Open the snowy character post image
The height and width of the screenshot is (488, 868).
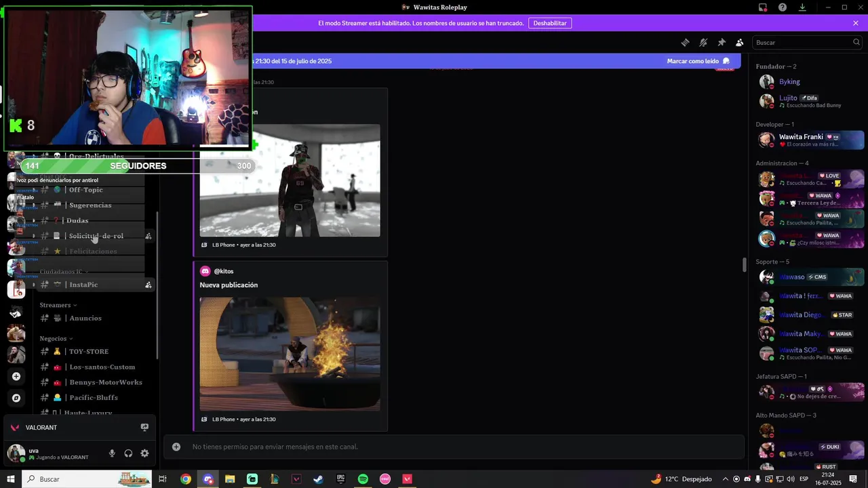[x=290, y=180]
